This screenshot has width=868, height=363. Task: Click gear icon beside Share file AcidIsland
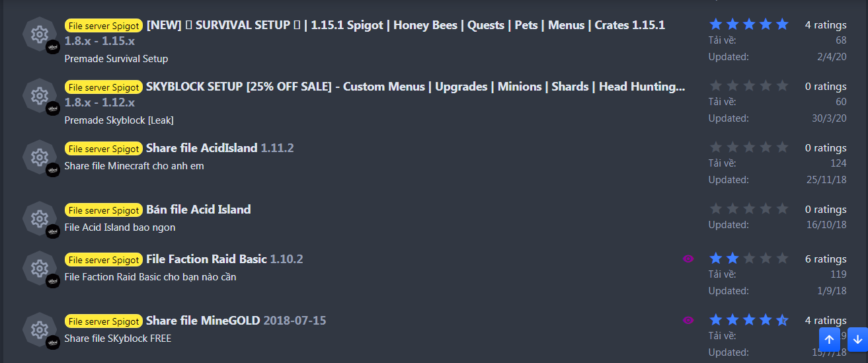pos(39,157)
